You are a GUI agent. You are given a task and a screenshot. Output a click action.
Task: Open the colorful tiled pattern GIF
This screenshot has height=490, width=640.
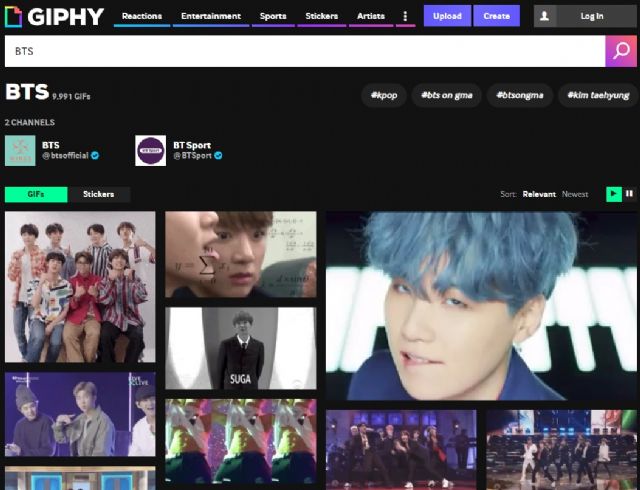click(x=240, y=441)
